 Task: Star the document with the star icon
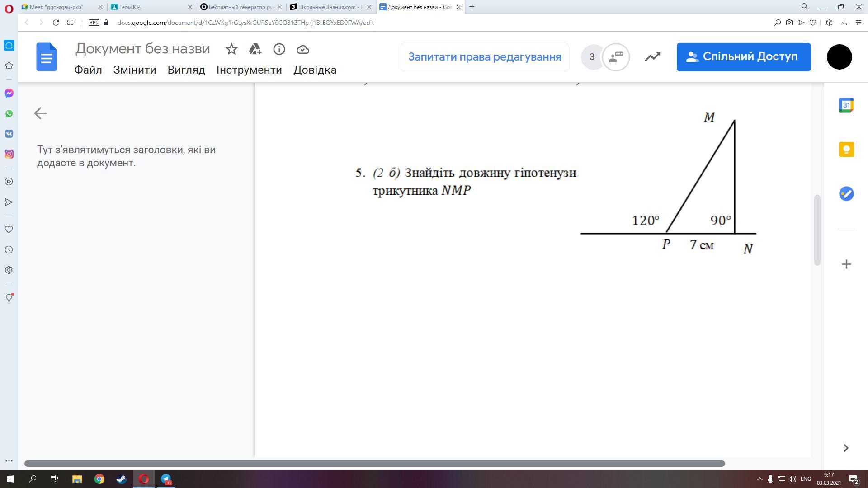231,49
